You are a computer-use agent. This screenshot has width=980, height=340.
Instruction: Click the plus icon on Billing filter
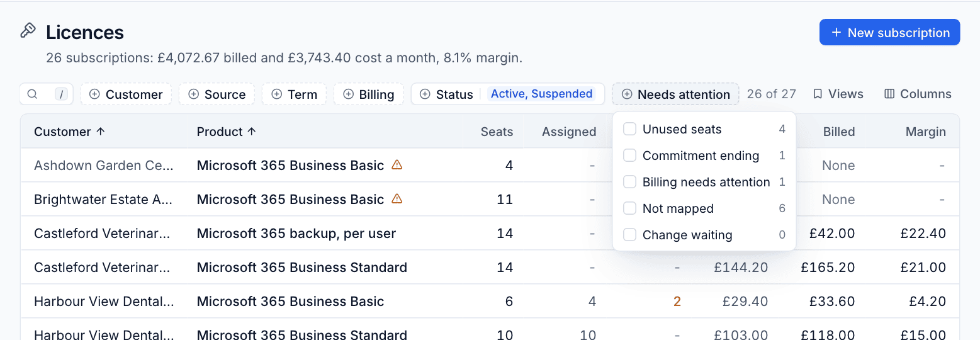click(x=348, y=94)
